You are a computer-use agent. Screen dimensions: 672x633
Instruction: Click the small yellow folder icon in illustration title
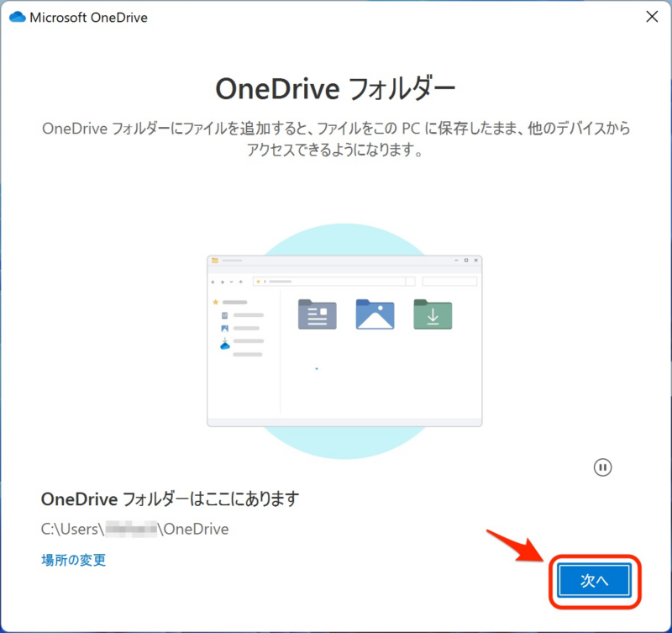[215, 261]
